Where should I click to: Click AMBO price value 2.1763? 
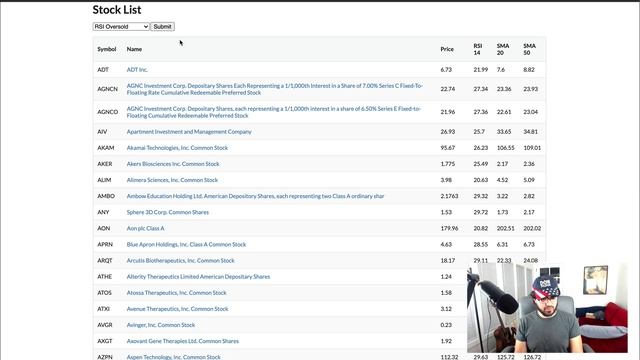449,196
